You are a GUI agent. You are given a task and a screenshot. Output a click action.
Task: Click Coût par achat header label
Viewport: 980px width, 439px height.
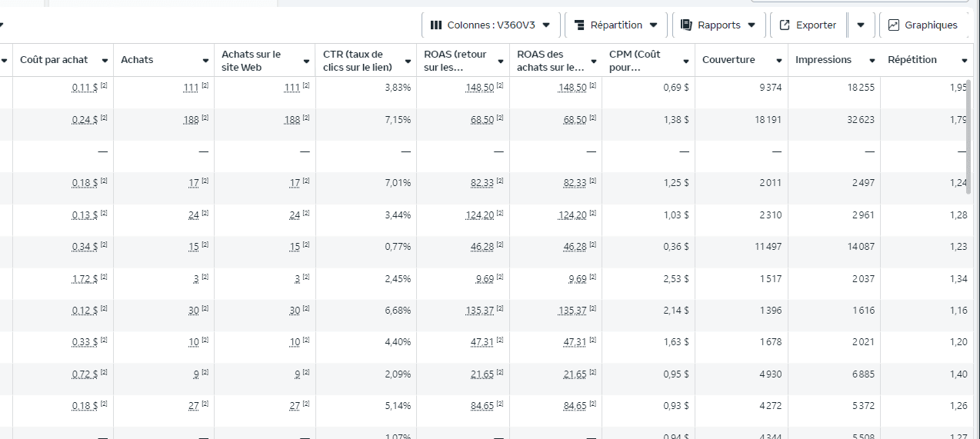pyautogui.click(x=54, y=60)
